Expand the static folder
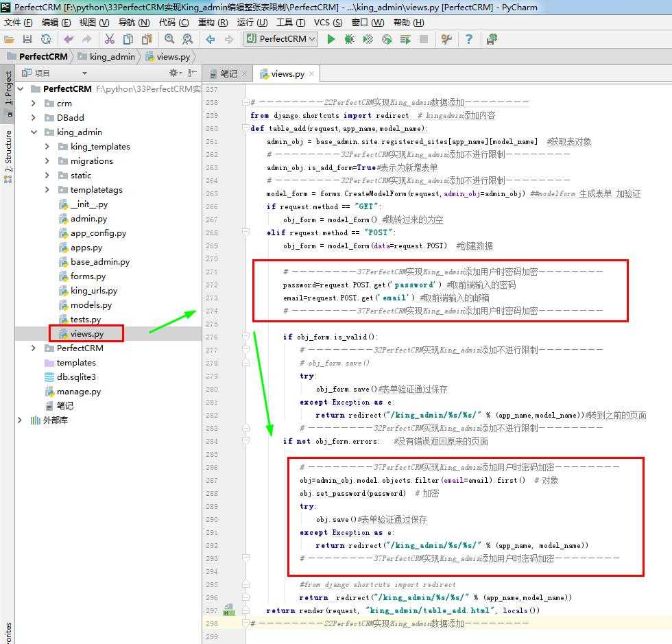Viewport: 672px width, 644px height. pyautogui.click(x=47, y=176)
